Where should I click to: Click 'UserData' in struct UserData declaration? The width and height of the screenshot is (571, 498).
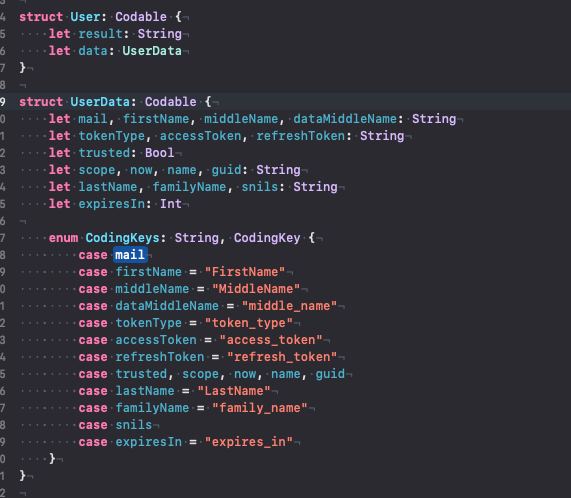click(100, 102)
